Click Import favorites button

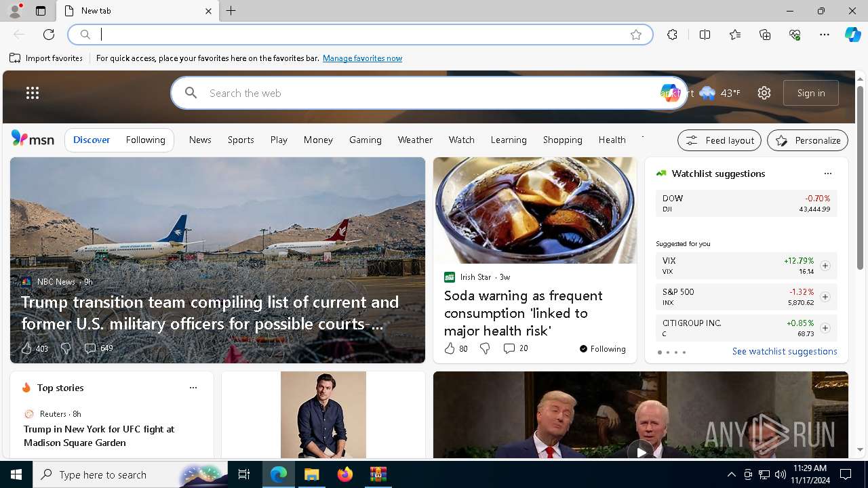click(x=46, y=58)
